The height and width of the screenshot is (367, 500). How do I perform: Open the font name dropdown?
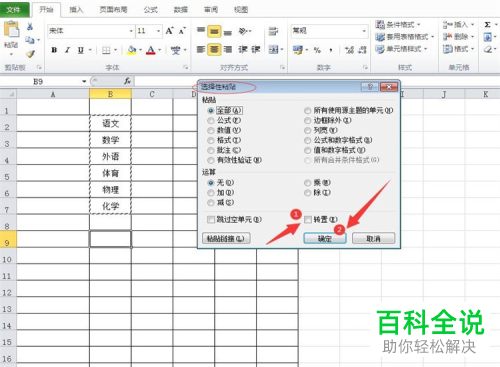pos(131,31)
